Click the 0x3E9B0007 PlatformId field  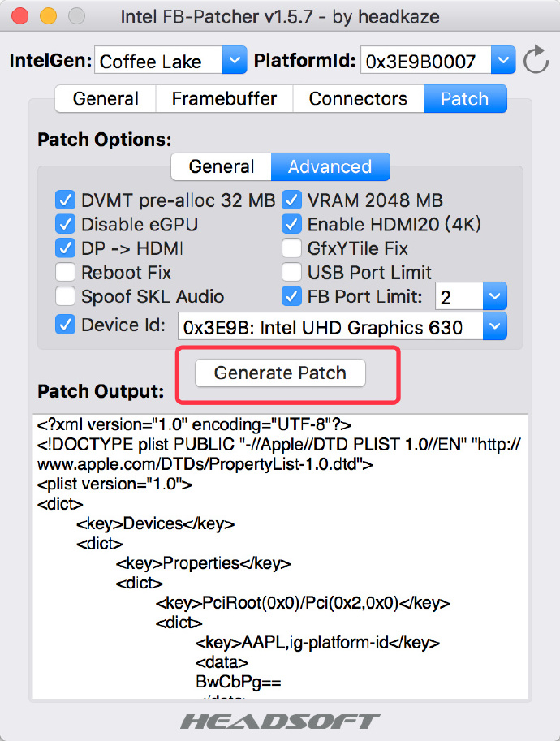click(x=426, y=60)
